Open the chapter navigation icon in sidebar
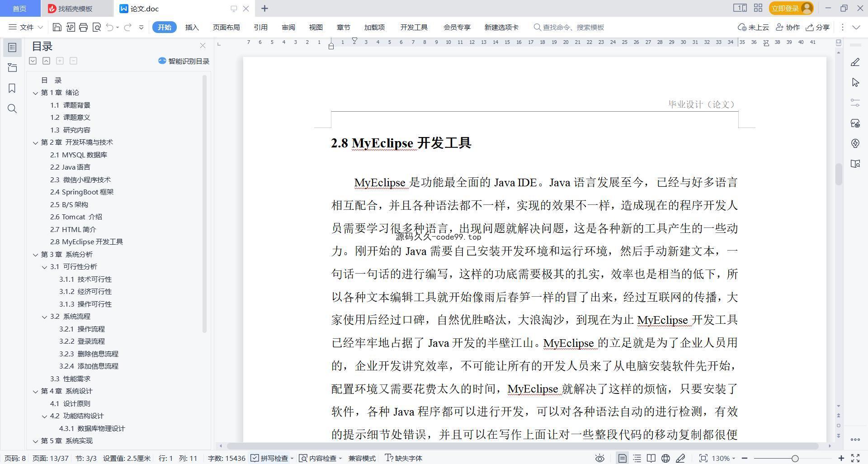The image size is (868, 464). (x=12, y=68)
